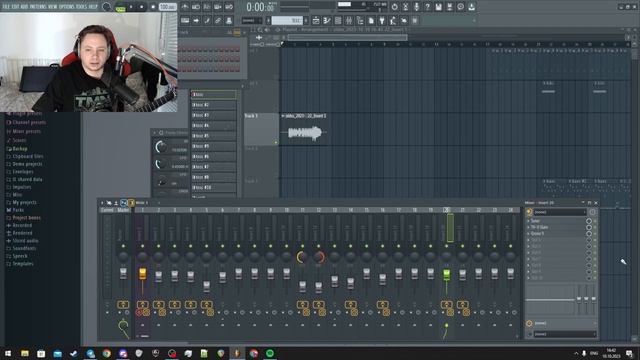
Task: Select the Master track label in mixer
Action: [123, 210]
